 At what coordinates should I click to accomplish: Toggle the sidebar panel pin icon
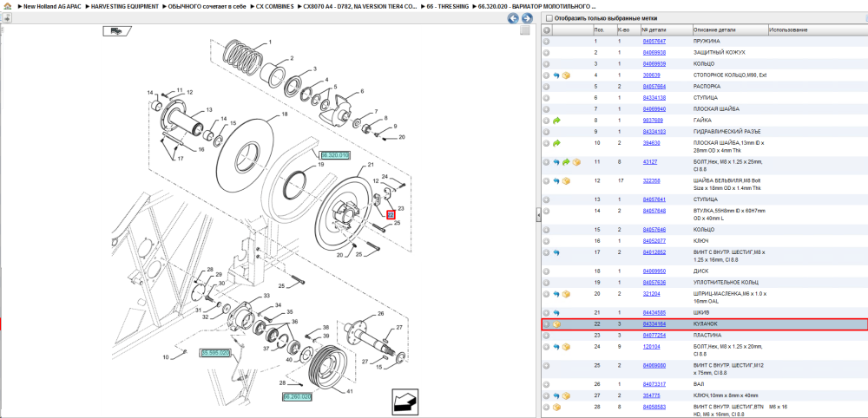(7, 18)
